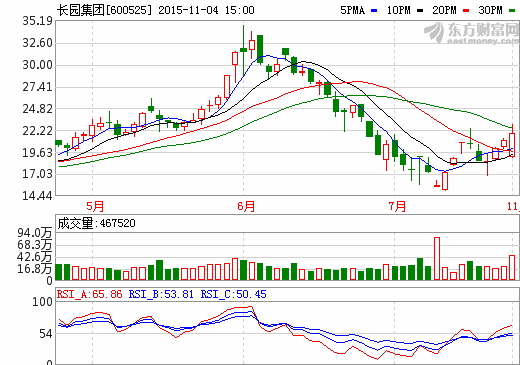Click the red 20PM legend color swatch
The height and width of the screenshot is (365, 520).
pyautogui.click(x=466, y=11)
